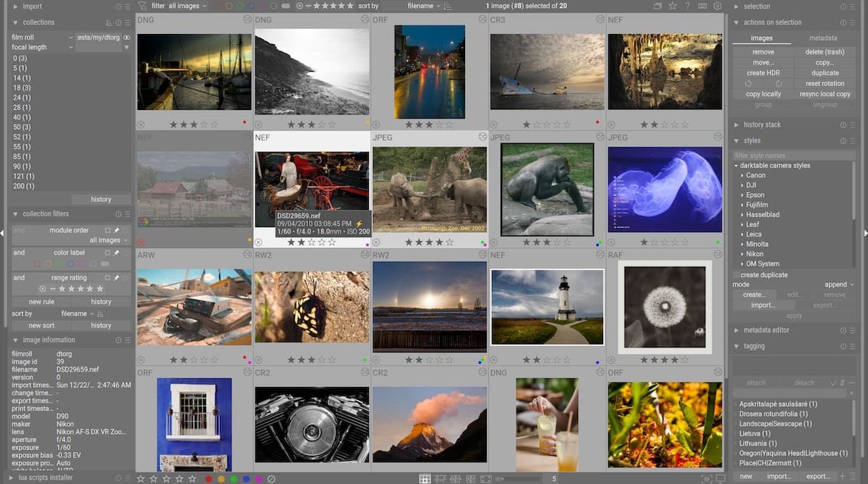Collapse the collection filters module
Image resolution: width=868 pixels, height=484 pixels.
pos(15,214)
